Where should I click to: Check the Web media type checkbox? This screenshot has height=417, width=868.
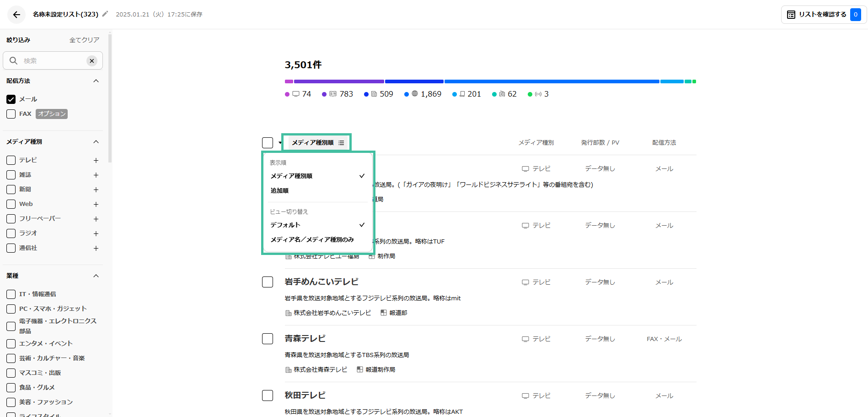click(x=11, y=204)
